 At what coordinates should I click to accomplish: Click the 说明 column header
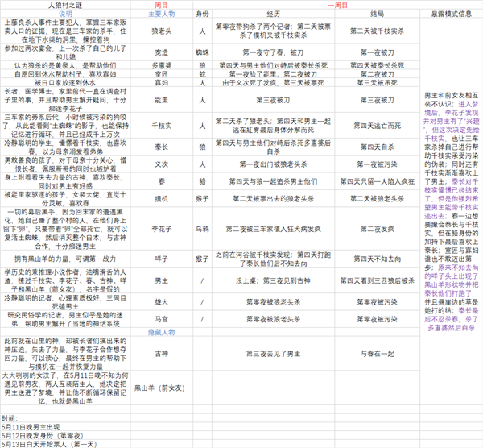tap(66, 14)
